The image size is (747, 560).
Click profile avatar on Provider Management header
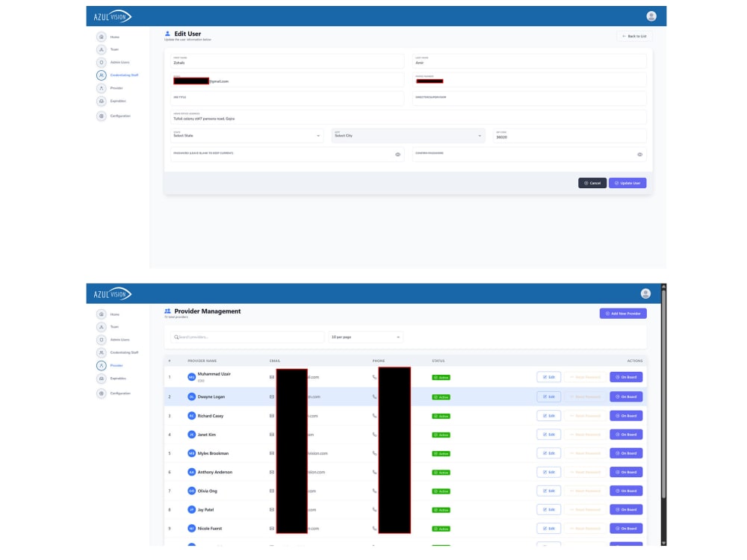point(645,293)
